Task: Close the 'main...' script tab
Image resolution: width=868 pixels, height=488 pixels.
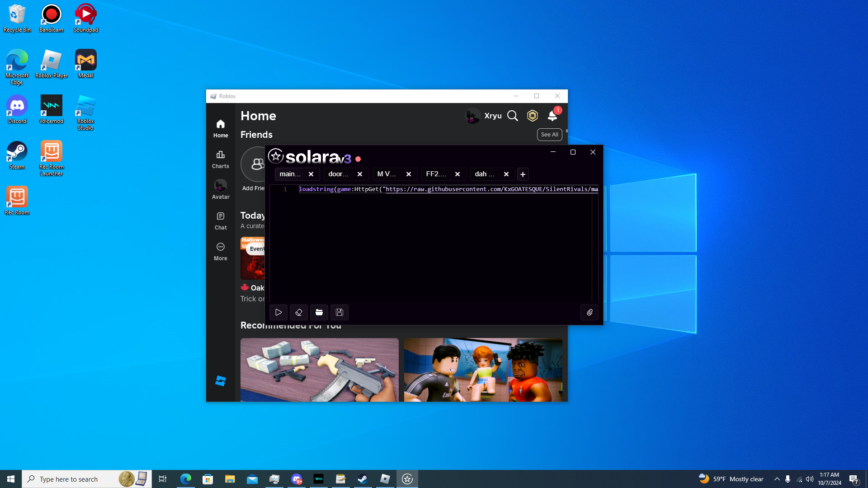Action: pos(311,174)
